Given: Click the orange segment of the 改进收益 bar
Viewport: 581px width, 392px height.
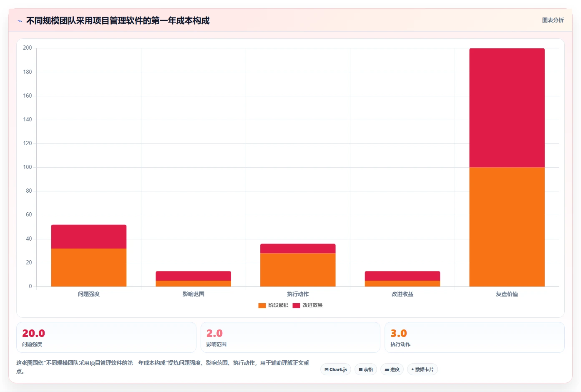Looking at the screenshot, I should click(x=402, y=284).
